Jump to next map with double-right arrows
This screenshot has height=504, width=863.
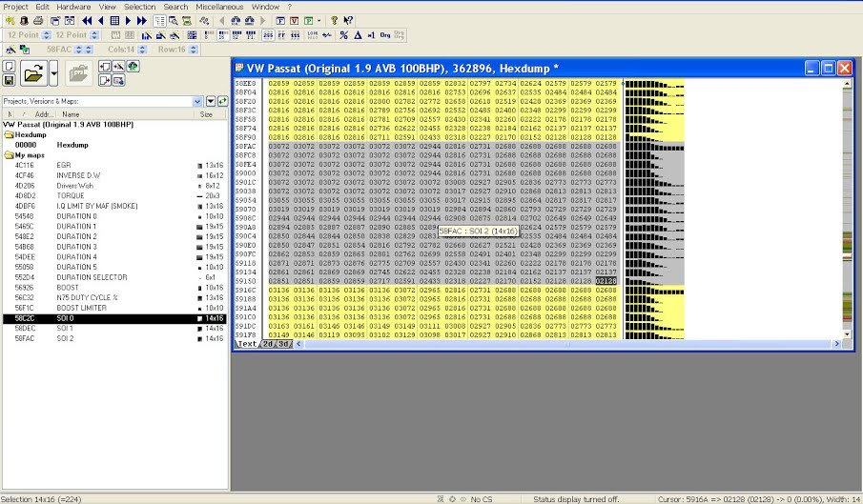tap(141, 20)
